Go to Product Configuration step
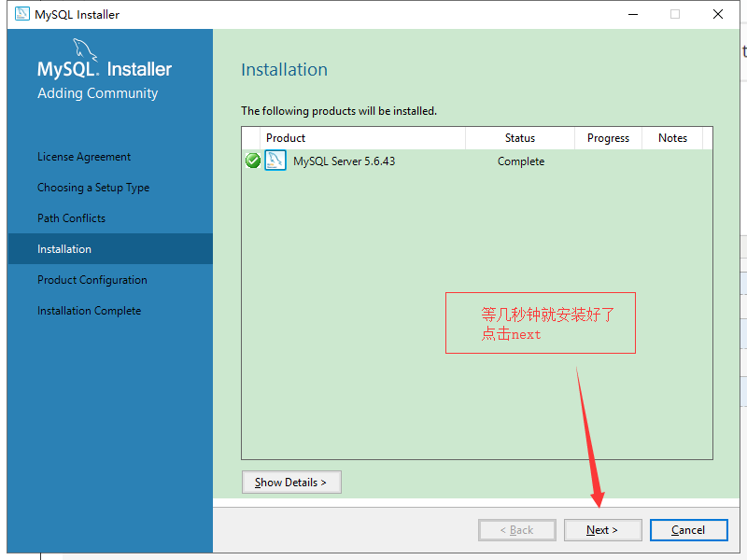Screen dimensions: 747x560 [x=92, y=280]
